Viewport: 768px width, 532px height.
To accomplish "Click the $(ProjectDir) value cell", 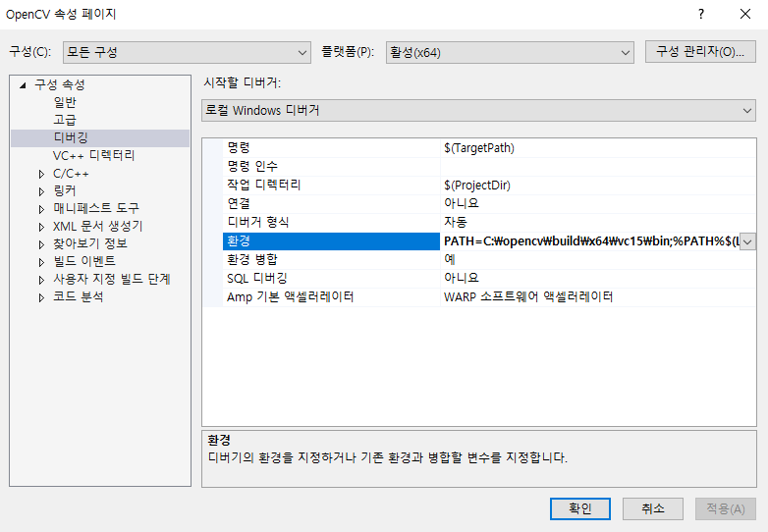I will pyautogui.click(x=597, y=185).
